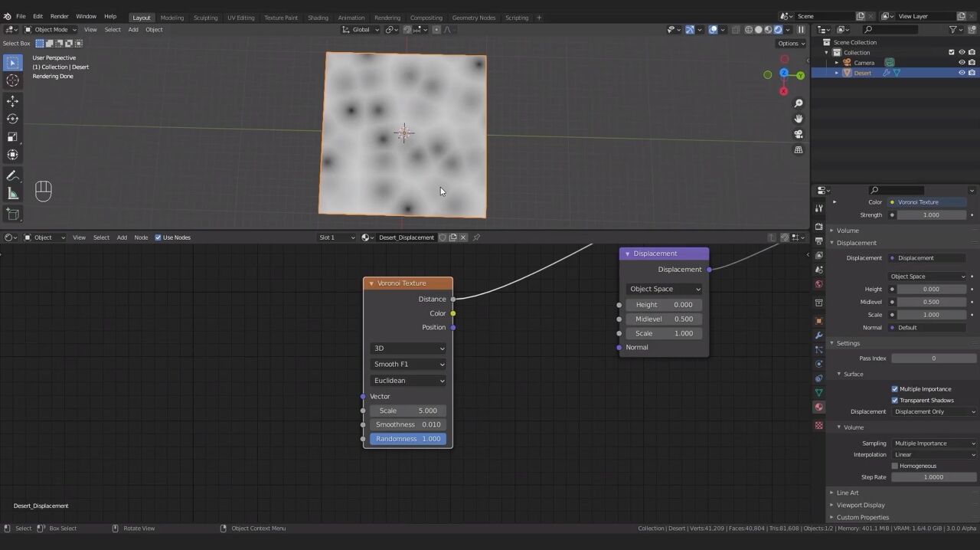Open the Object Data mesh properties tab
980x550 pixels.
[818, 392]
